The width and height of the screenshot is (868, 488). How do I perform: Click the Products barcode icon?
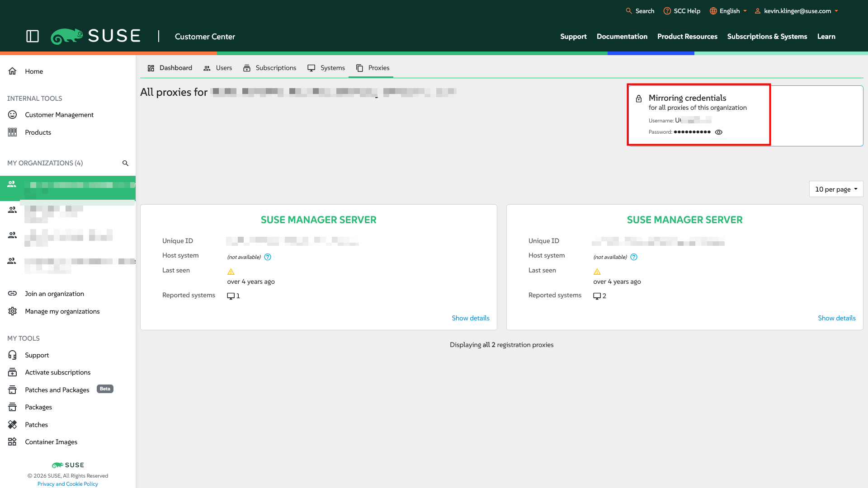pos(13,132)
